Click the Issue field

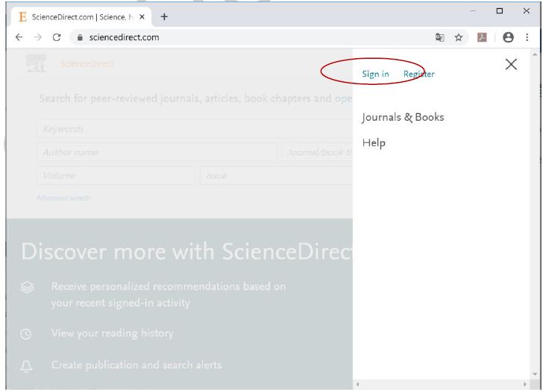(x=276, y=175)
